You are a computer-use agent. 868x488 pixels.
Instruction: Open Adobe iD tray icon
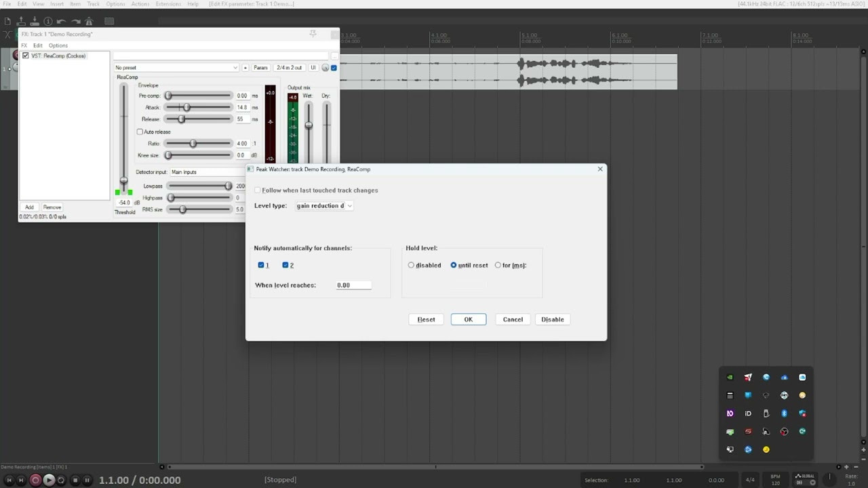coord(748,413)
